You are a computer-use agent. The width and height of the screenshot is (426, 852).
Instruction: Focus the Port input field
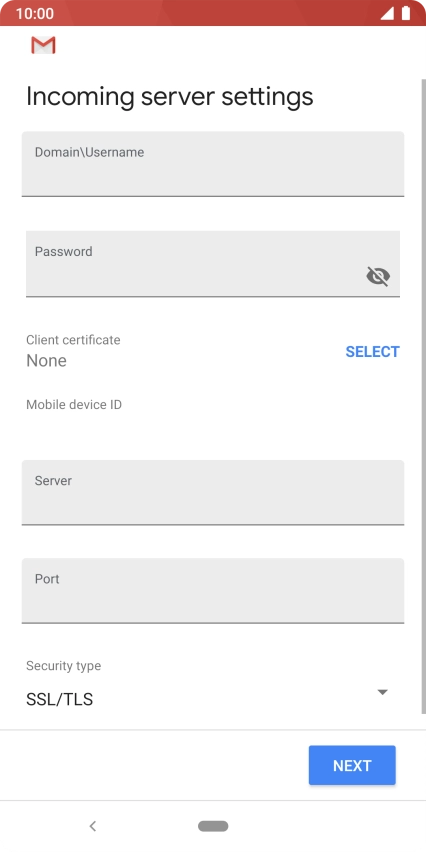[x=213, y=591]
